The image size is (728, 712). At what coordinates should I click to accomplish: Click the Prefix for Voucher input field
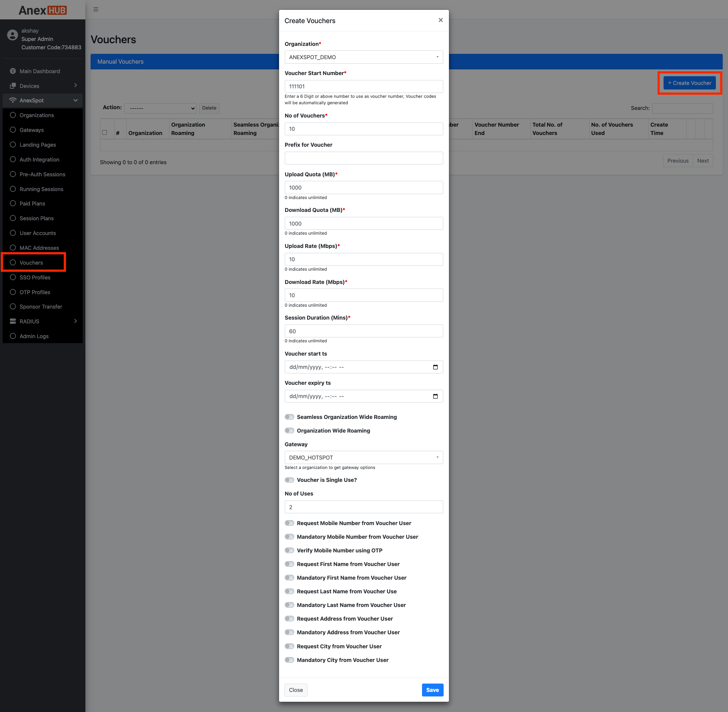(x=364, y=158)
